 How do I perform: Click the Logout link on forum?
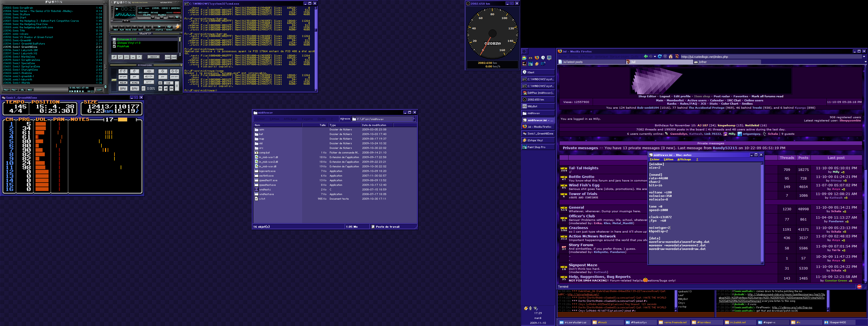[x=665, y=96]
